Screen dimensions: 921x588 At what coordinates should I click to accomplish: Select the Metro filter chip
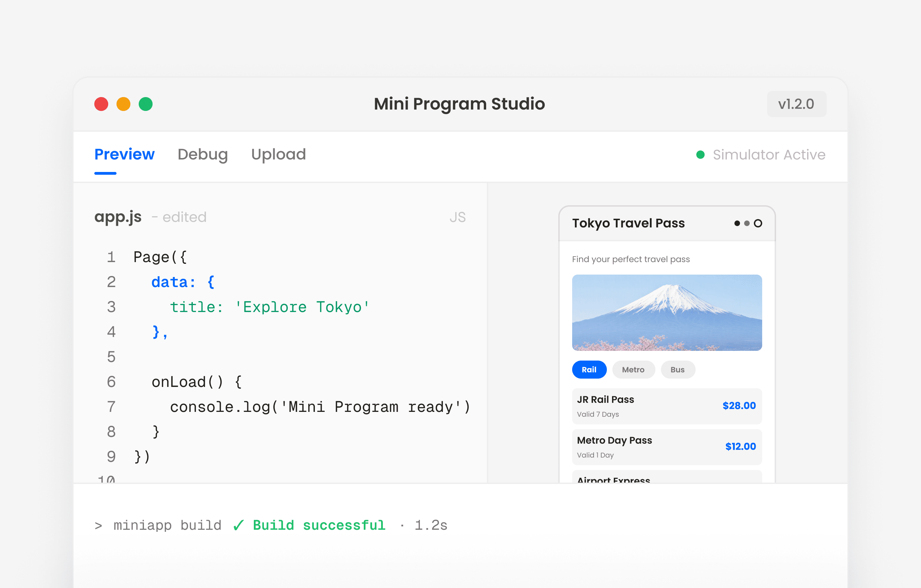point(634,369)
